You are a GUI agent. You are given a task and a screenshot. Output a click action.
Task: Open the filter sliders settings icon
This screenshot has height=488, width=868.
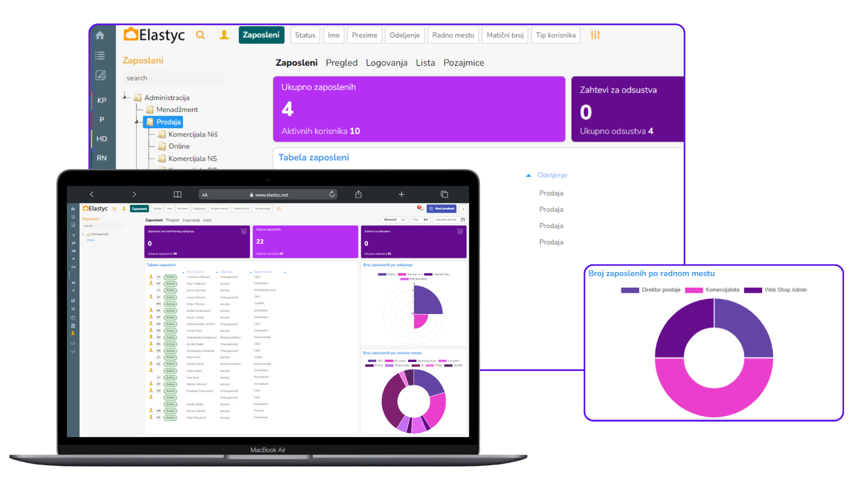pos(595,35)
